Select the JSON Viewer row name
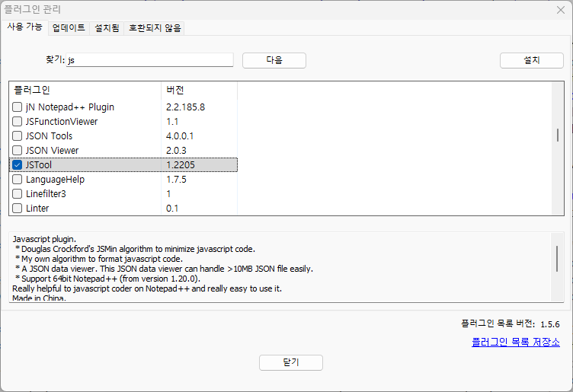The height and width of the screenshot is (392, 573). pyautogui.click(x=52, y=151)
